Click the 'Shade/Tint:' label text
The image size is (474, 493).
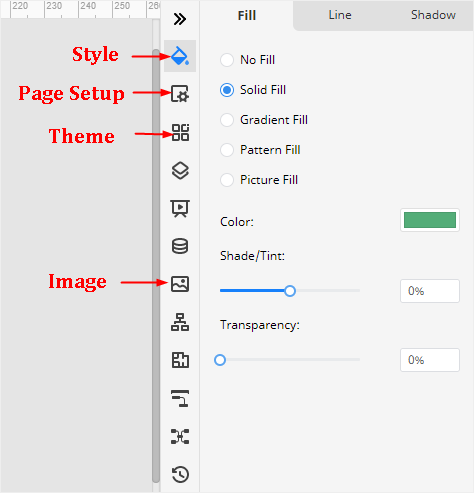tap(252, 256)
